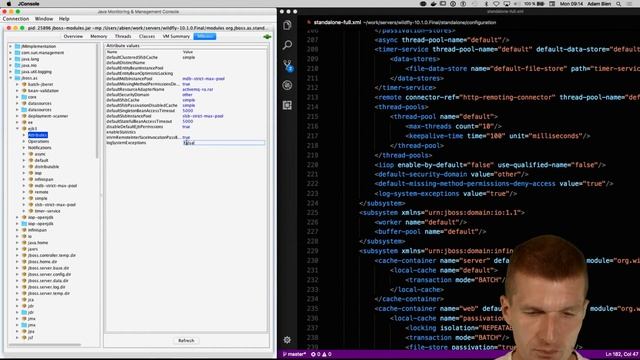Click the bean icon beside batch-jberet
Image resolution: width=640 pixels, height=360 pixels.
point(24,84)
